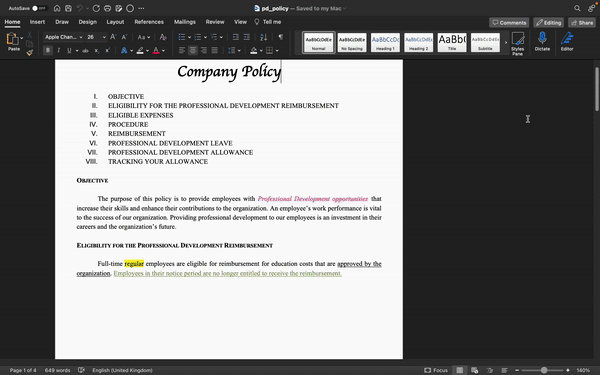The height and width of the screenshot is (375, 600).
Task: Apply text highlight colour pen
Action: 140,50
